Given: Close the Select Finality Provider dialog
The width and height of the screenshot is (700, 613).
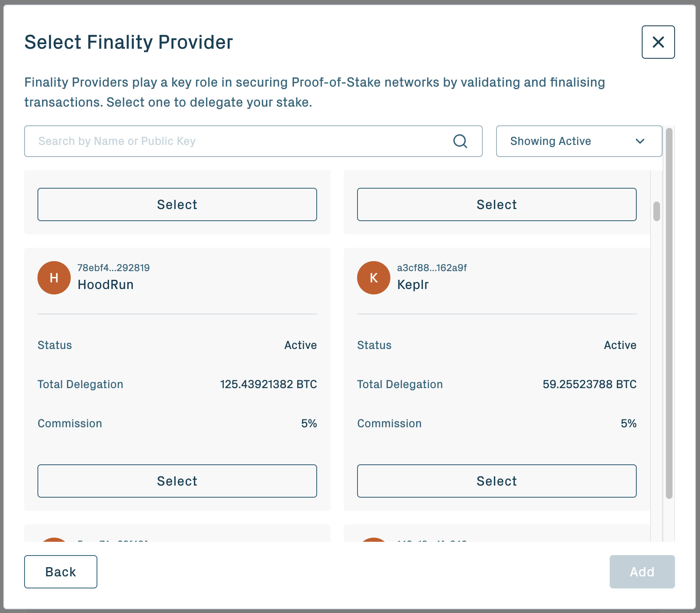Looking at the screenshot, I should [x=658, y=42].
